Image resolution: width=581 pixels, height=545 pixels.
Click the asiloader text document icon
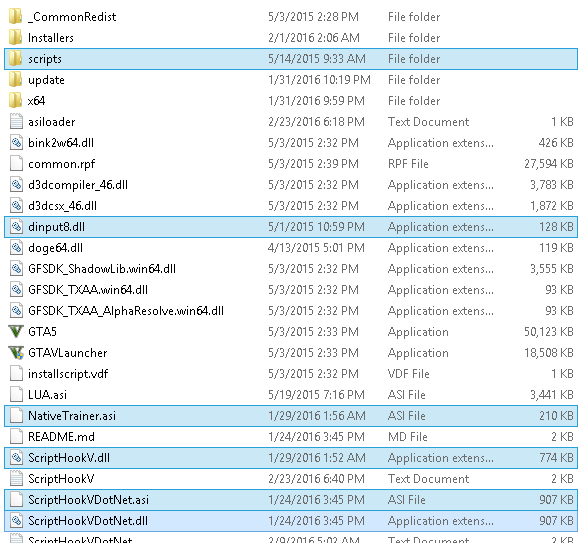coord(16,122)
